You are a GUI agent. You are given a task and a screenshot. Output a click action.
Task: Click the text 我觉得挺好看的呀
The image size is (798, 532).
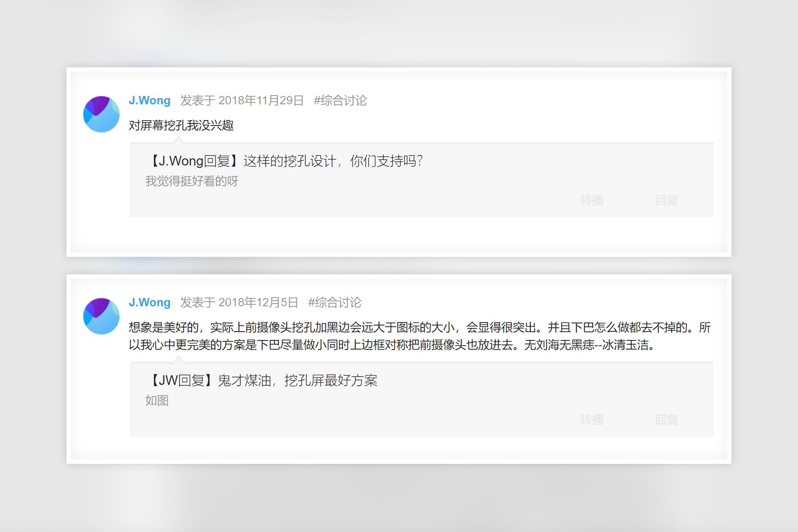192,182
